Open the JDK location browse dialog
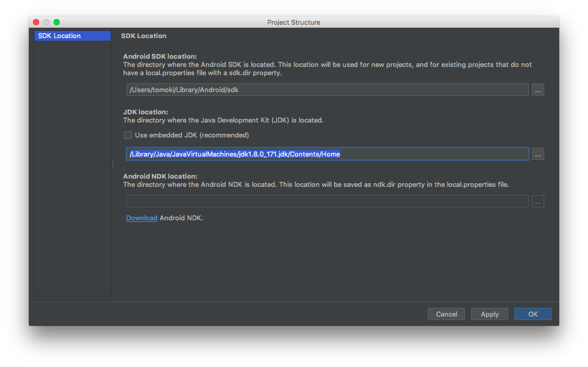 538,154
